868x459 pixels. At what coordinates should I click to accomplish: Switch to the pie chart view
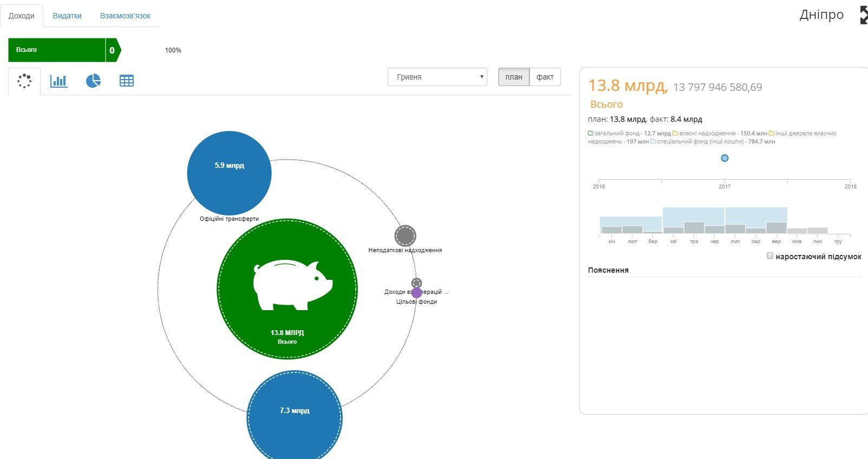point(93,81)
